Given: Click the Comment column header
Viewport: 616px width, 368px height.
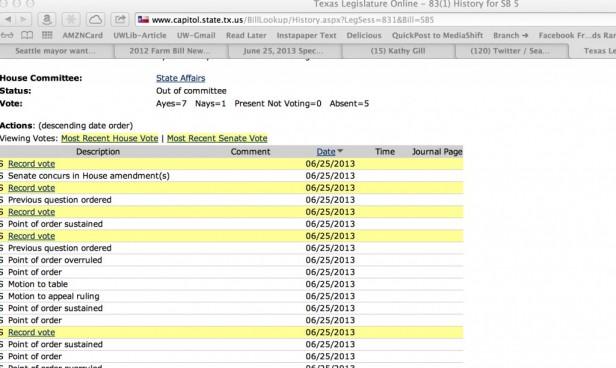Looking at the screenshot, I should tap(250, 152).
